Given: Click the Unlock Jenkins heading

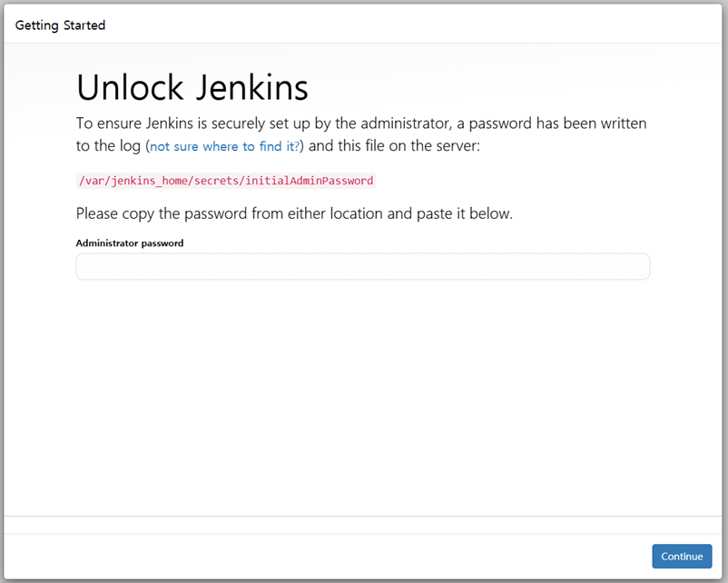Looking at the screenshot, I should pos(192,87).
